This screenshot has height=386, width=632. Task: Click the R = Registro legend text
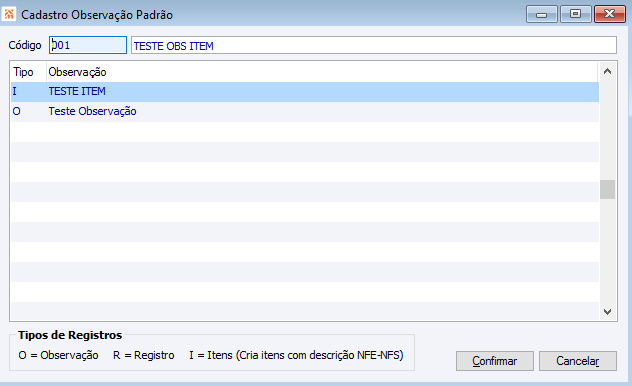143,355
